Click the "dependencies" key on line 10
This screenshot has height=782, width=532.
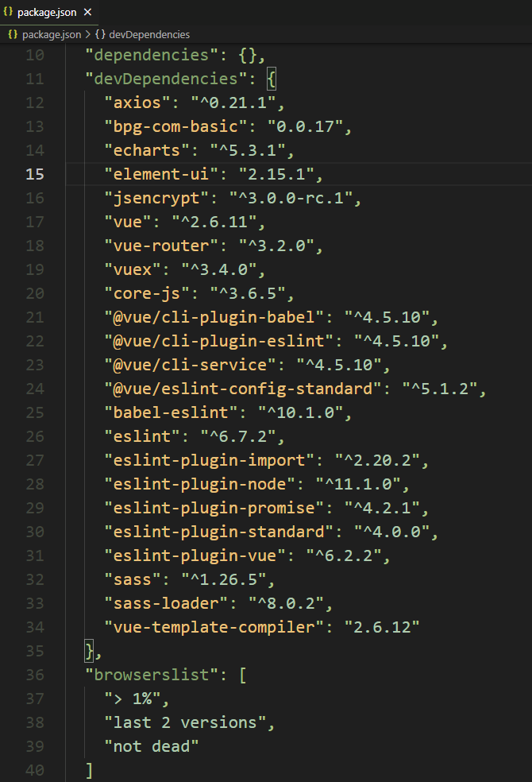click(x=152, y=55)
